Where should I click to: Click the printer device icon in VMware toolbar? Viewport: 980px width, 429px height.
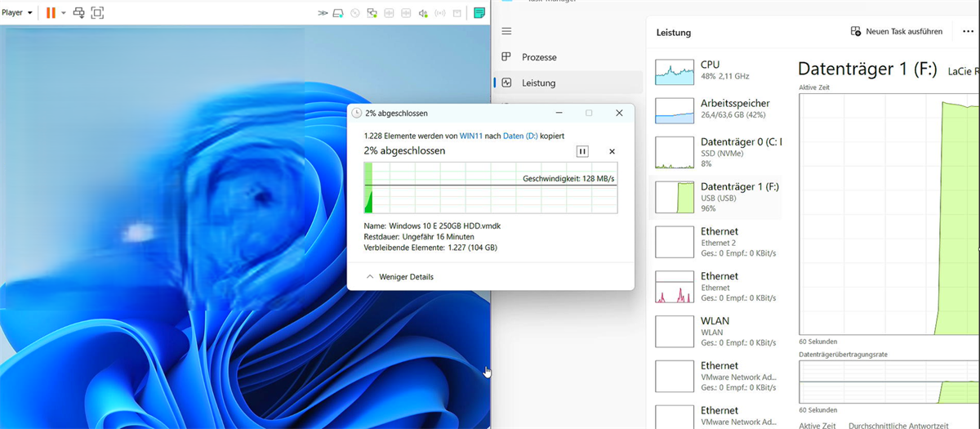coord(457,13)
